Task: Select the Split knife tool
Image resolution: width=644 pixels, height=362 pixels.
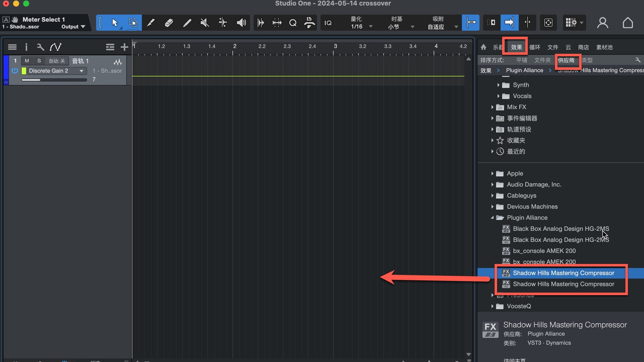Action: pyautogui.click(x=151, y=23)
